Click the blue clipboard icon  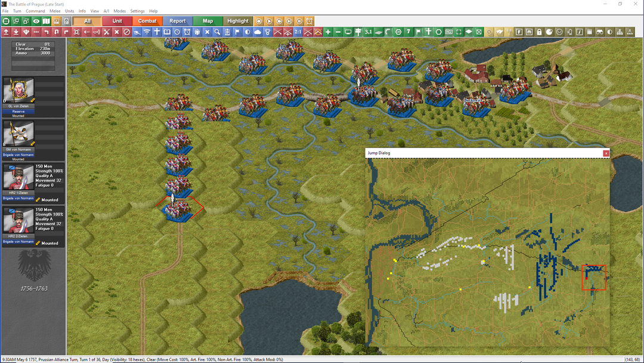(227, 32)
